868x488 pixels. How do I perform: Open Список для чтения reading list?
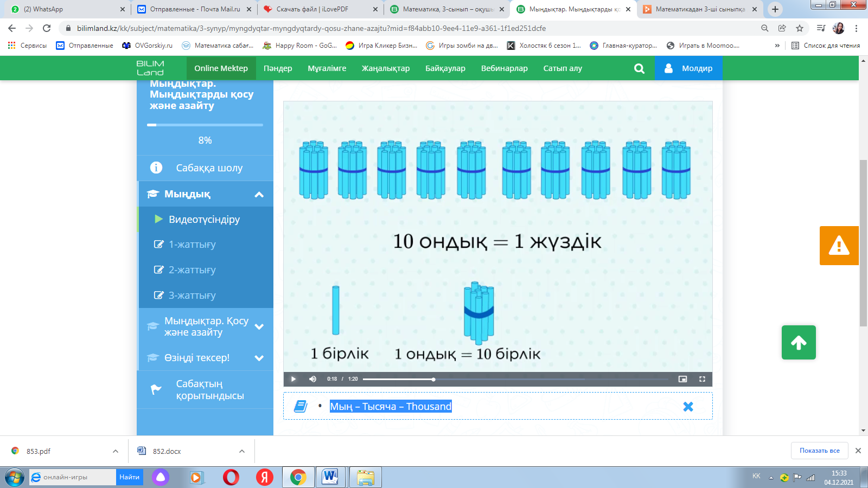pyautogui.click(x=826, y=46)
